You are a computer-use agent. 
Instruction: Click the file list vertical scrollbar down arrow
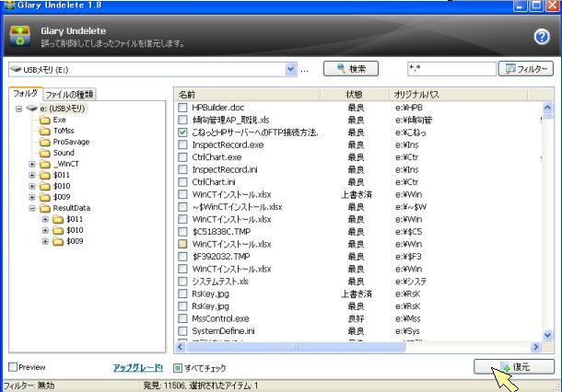[x=547, y=335]
